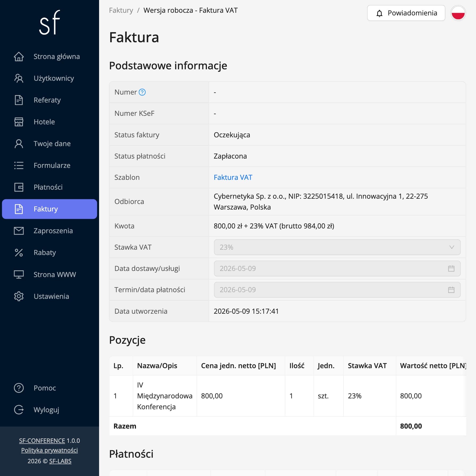Image resolution: width=476 pixels, height=476 pixels.
Task: Open the Użytkownicy menu item
Action: click(49, 78)
